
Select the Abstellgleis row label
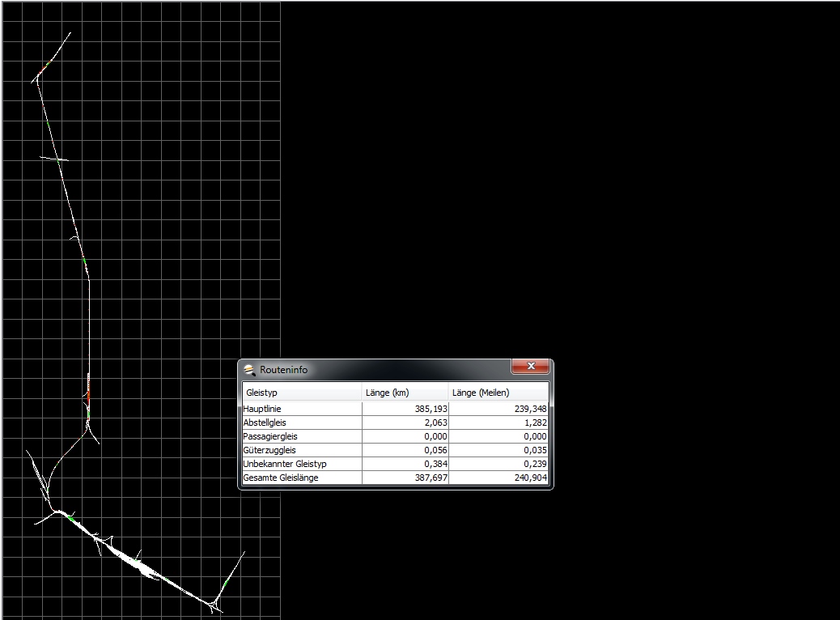tap(265, 423)
